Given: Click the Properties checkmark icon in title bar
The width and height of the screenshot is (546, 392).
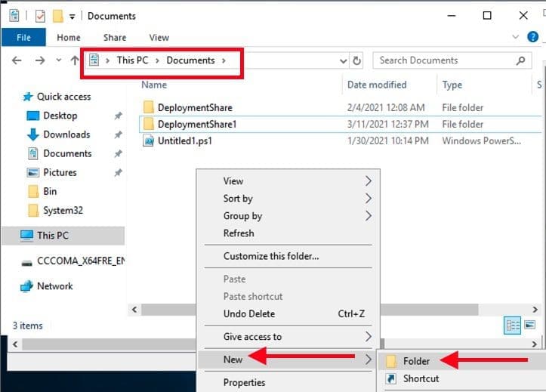Looking at the screenshot, I should [37, 15].
